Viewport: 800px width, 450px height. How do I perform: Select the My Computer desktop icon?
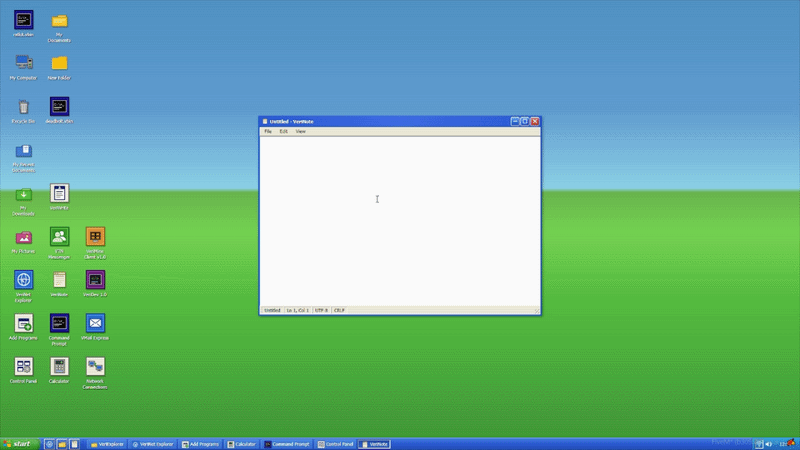(23, 67)
